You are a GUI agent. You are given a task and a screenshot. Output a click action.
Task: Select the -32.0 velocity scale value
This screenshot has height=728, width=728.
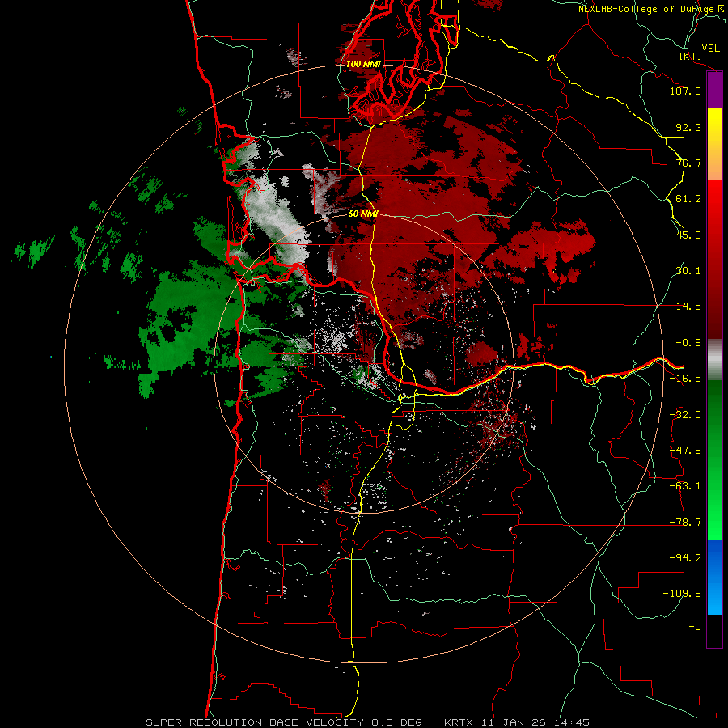click(x=685, y=415)
